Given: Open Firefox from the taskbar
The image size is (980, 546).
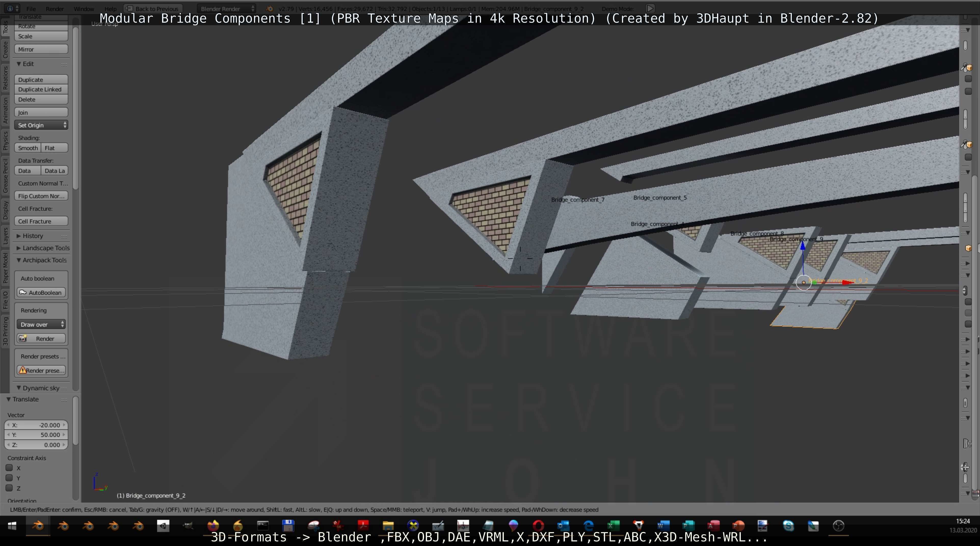Looking at the screenshot, I should [213, 526].
